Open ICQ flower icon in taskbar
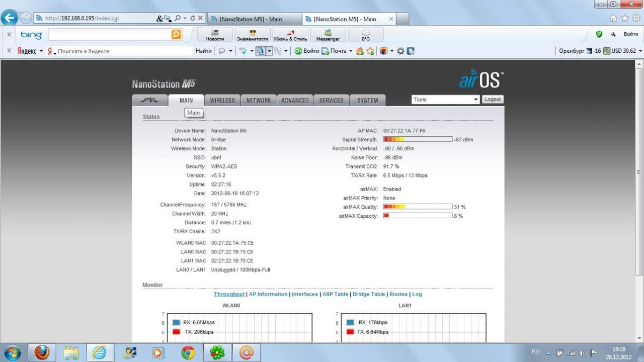This screenshot has width=644, height=362. [x=217, y=353]
